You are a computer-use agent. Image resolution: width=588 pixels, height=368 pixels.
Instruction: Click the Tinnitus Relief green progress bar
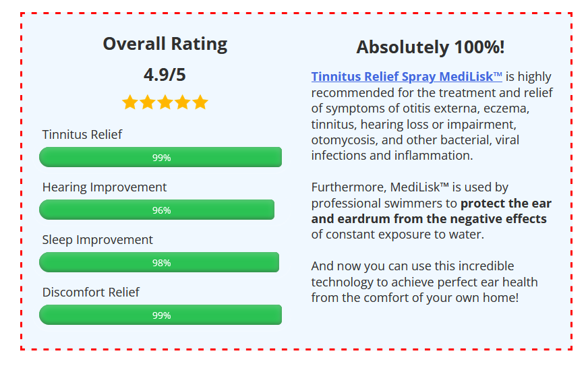[x=160, y=157]
